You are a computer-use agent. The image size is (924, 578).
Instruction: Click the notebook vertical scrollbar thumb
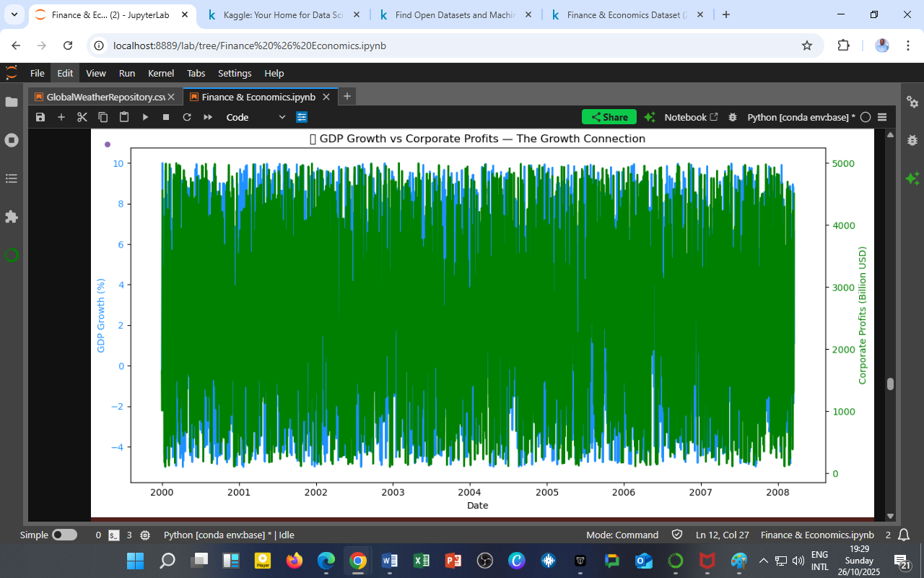coord(890,384)
